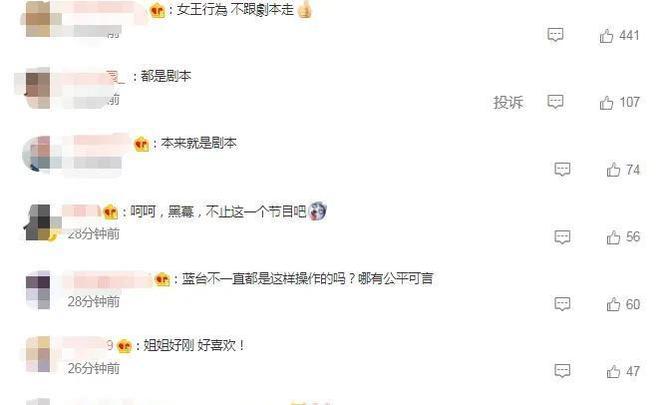This screenshot has width=660, height=405.
Task: Give a thumbs up to the 呵呵，黑幕 comment
Action: coord(613,237)
